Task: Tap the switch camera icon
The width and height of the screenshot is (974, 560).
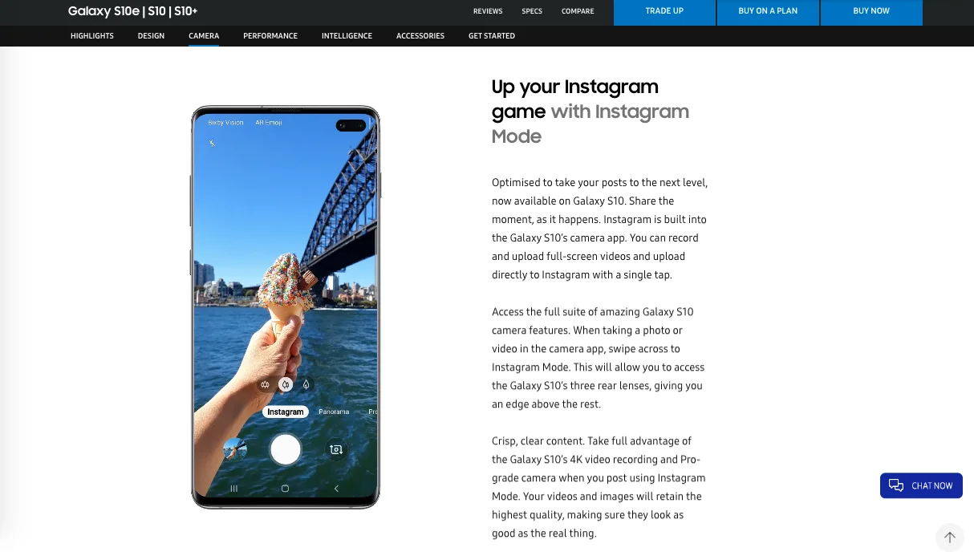Action: point(336,450)
